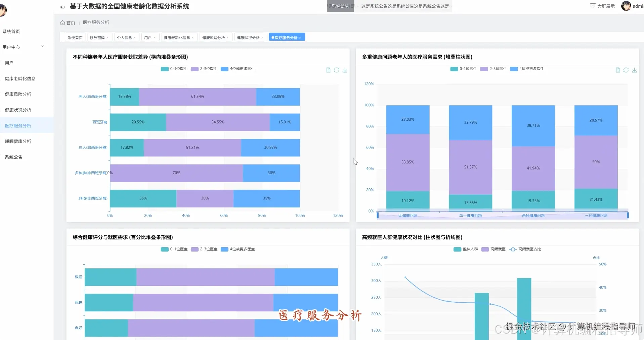Toggle 4位或更多医生 legend in 多重健康问题 chart
The width and height of the screenshot is (644, 340).
pyautogui.click(x=527, y=69)
